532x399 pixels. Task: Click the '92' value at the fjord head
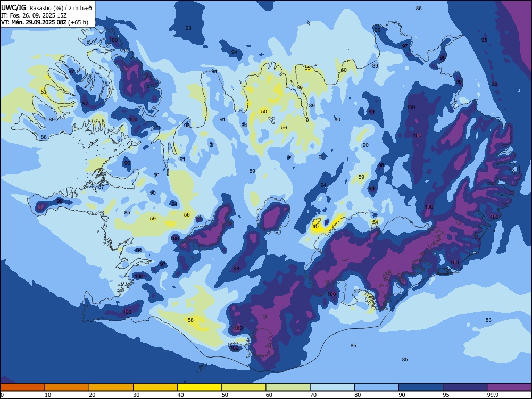187,125
